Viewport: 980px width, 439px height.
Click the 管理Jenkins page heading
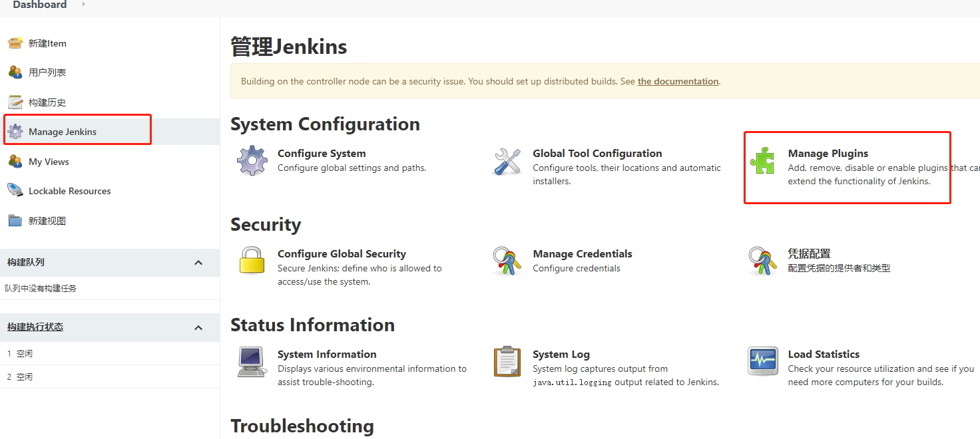(x=289, y=47)
